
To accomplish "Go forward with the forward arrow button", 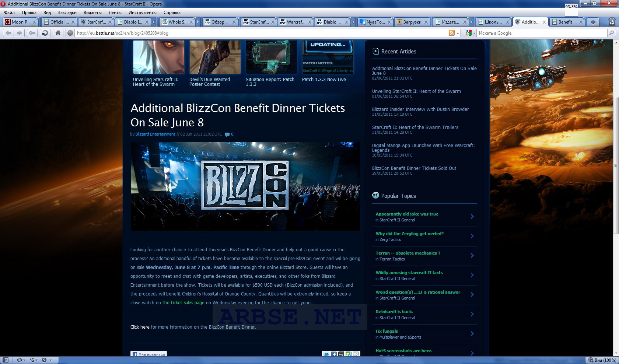I will 19,33.
